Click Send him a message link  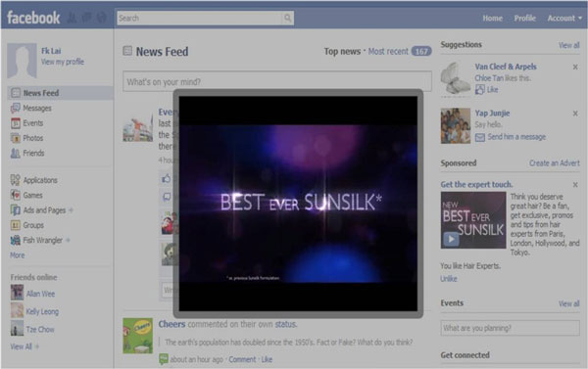point(516,137)
